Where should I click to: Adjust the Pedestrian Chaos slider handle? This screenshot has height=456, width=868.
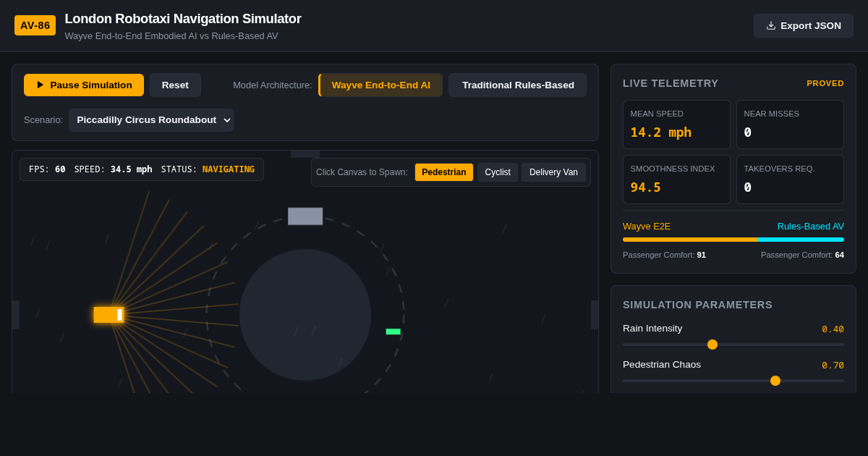pos(775,381)
